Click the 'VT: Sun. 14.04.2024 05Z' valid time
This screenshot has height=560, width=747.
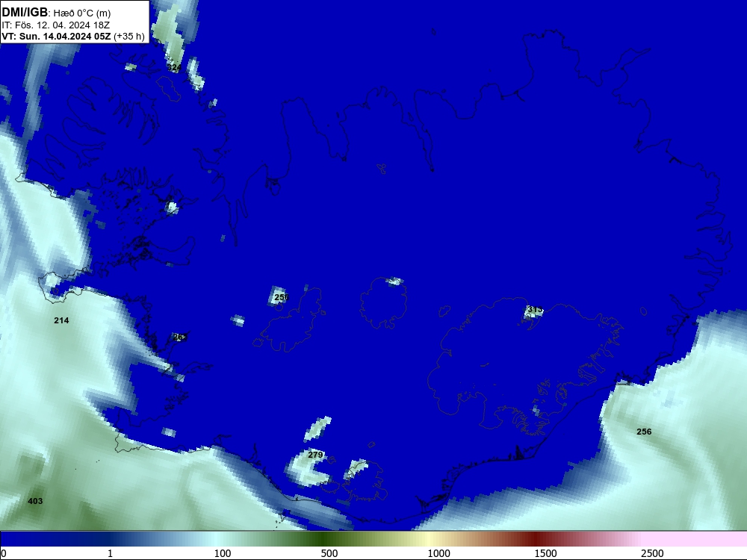(56, 36)
